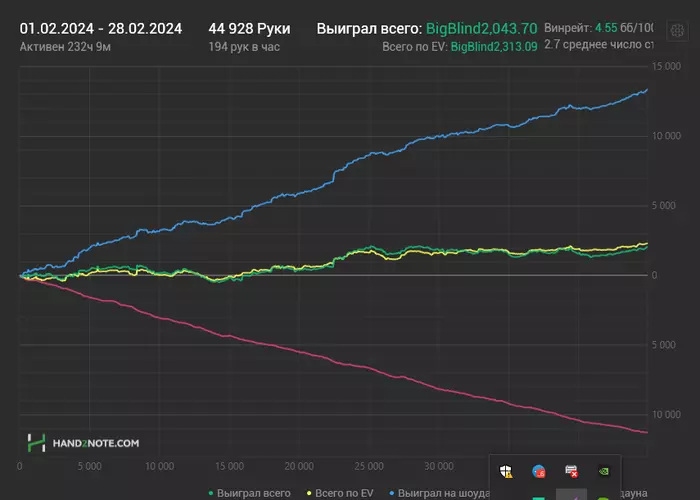Open NVIDIA tray icon
The image size is (700, 500).
(x=604, y=471)
